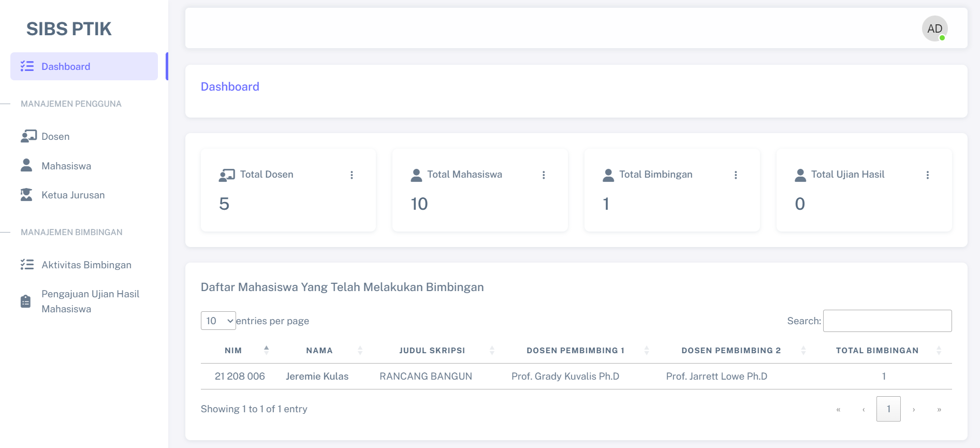Image resolution: width=980 pixels, height=448 pixels.
Task: Go to pagination page 1
Action: (888, 409)
